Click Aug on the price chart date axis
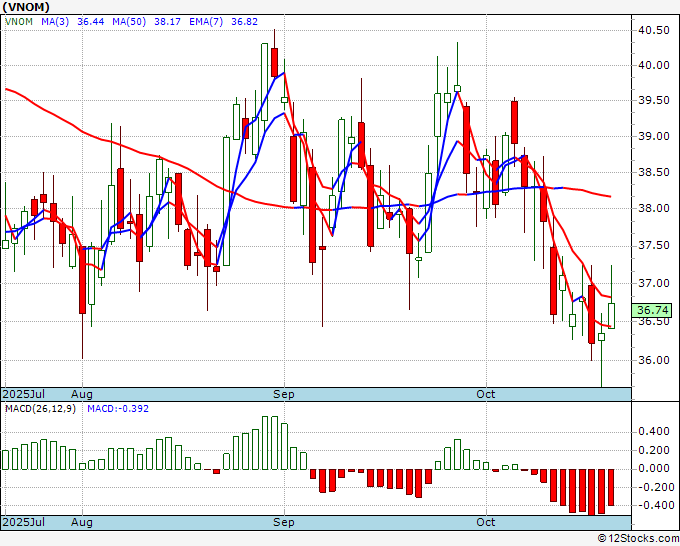The height and width of the screenshot is (546, 680). click(x=82, y=394)
